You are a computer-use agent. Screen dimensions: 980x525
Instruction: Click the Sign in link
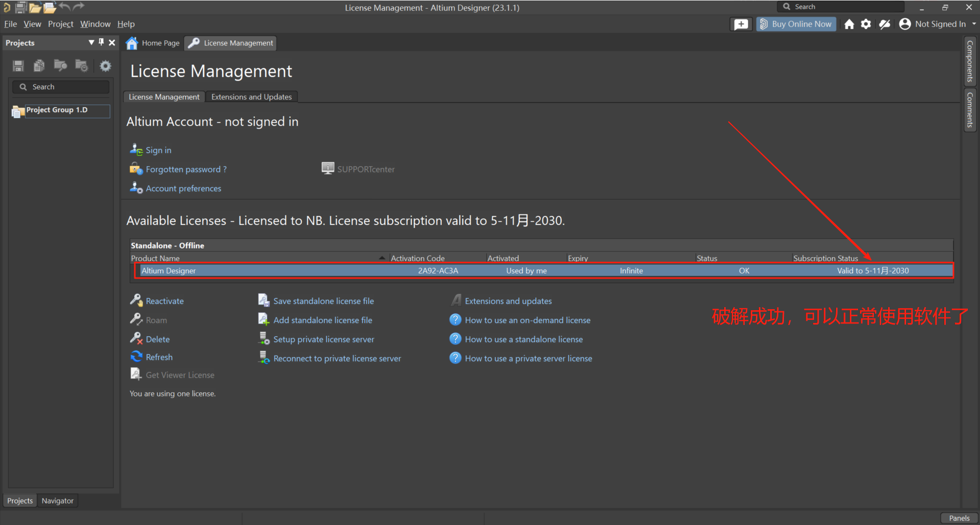[x=158, y=150]
